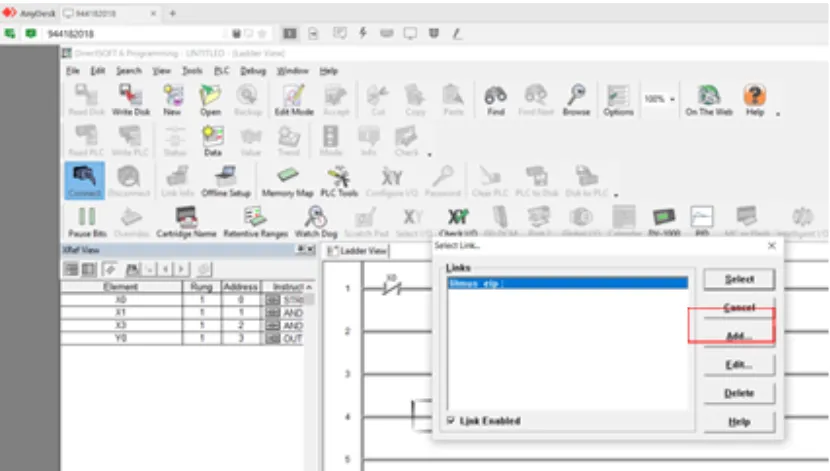The width and height of the screenshot is (830, 471).
Task: Click AnyDesk chat icon in session toolbar
Action: tap(340, 33)
